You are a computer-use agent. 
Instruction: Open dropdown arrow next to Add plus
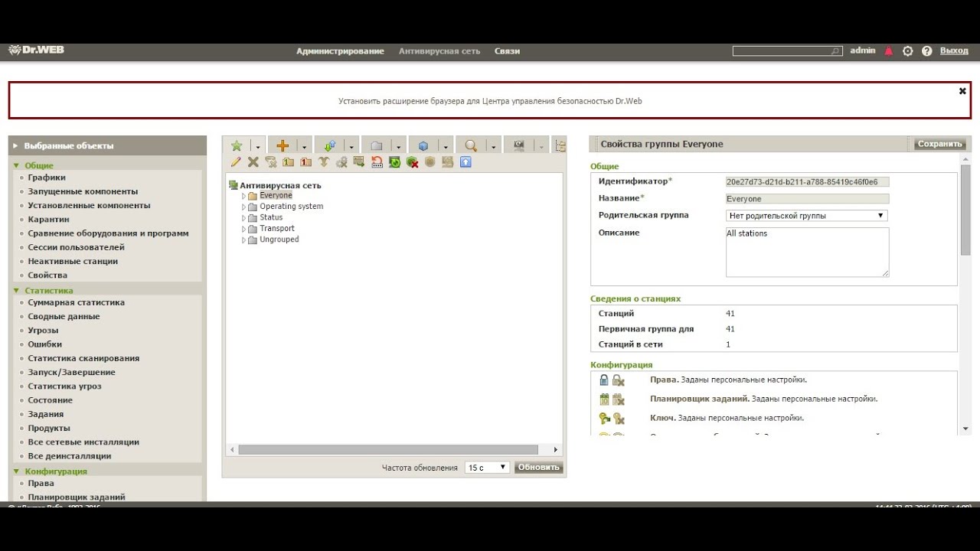coord(304,147)
